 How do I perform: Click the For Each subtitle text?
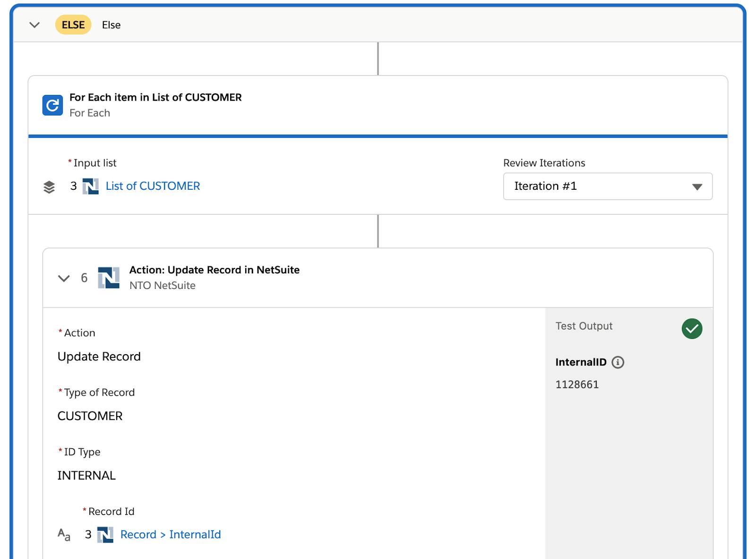90,113
